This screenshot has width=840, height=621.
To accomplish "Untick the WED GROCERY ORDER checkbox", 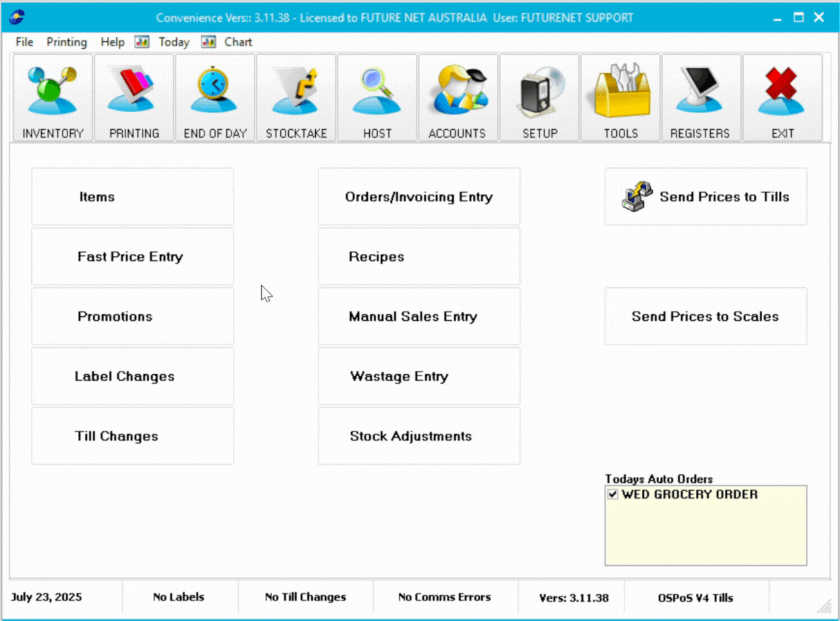I will pos(613,494).
